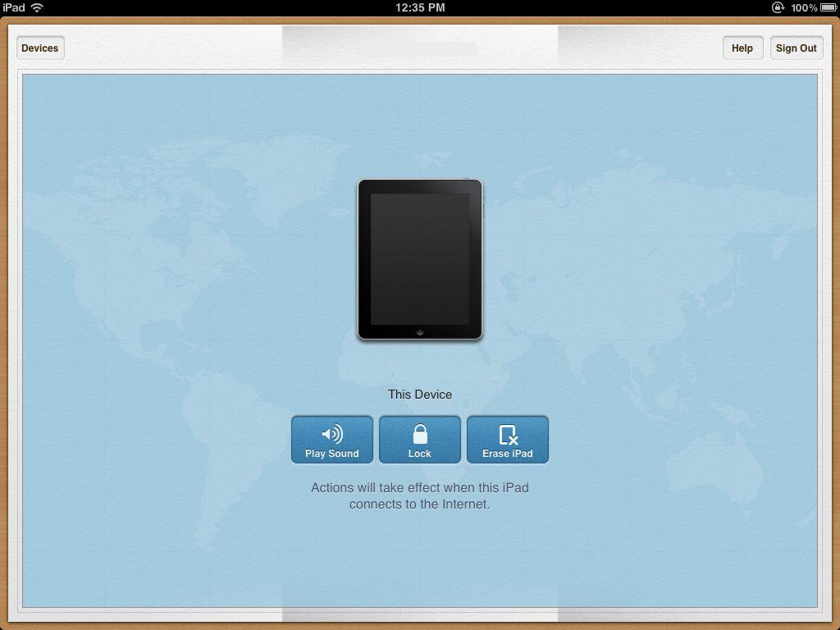Tap the 'iPad' label in status bar
Screen dimensions: 840x630
(14, 7)
